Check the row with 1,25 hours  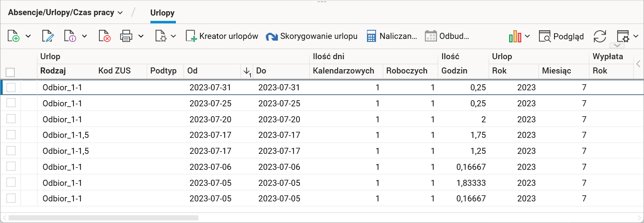(11, 151)
